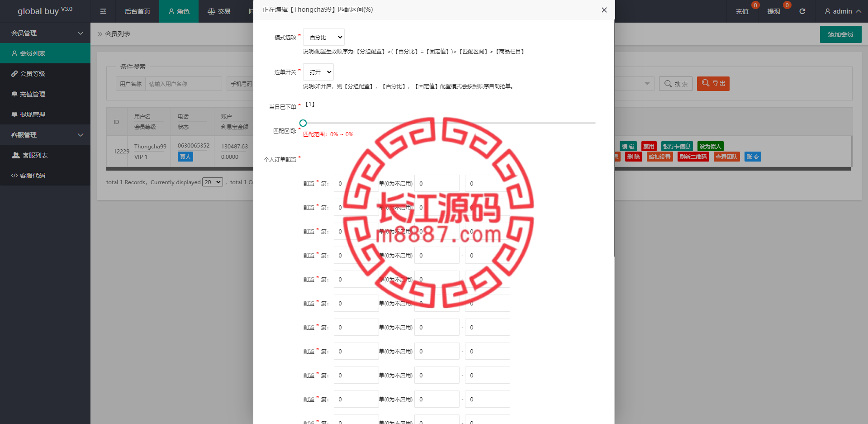Click the red 禁用 button
Screen dimensions: 868x424
coord(649,146)
